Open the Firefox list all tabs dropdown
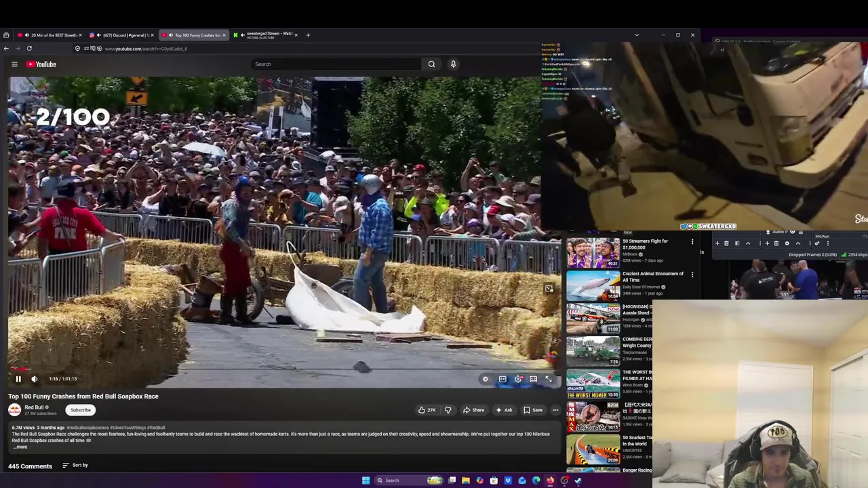868x488 pixels. pyautogui.click(x=636, y=35)
